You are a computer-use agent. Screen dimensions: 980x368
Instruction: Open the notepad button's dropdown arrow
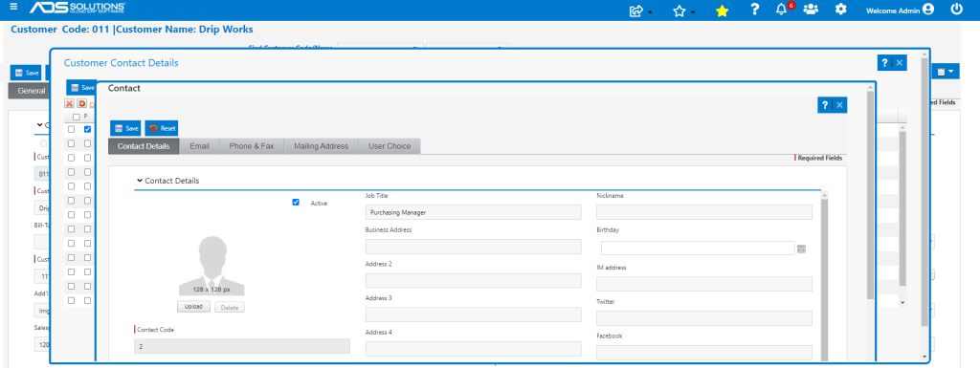pyautogui.click(x=951, y=73)
